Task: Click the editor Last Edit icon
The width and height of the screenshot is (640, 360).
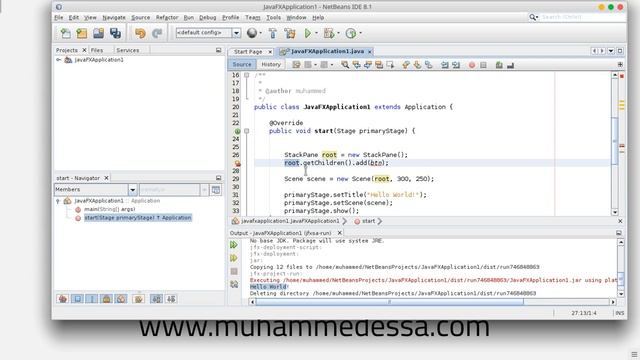Action: click(296, 64)
